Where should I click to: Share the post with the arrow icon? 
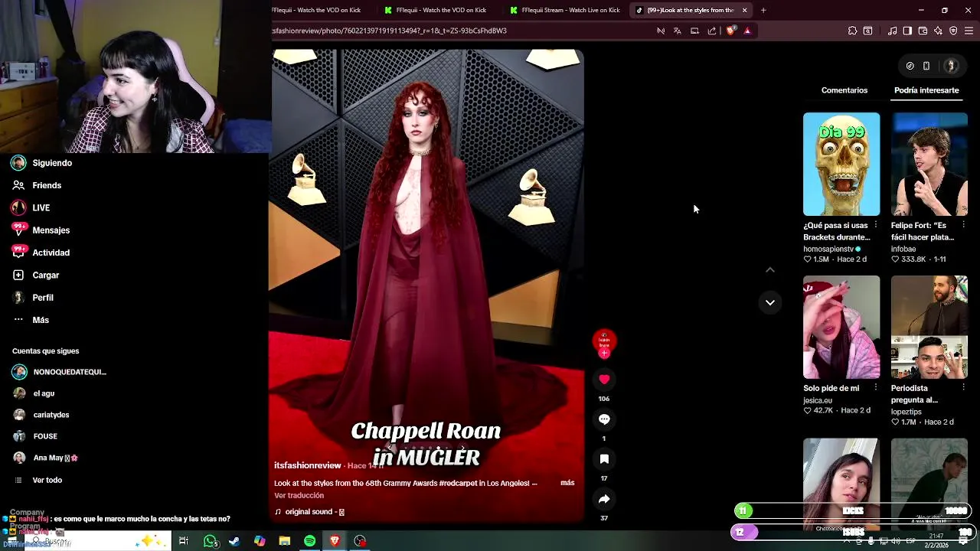(x=604, y=499)
